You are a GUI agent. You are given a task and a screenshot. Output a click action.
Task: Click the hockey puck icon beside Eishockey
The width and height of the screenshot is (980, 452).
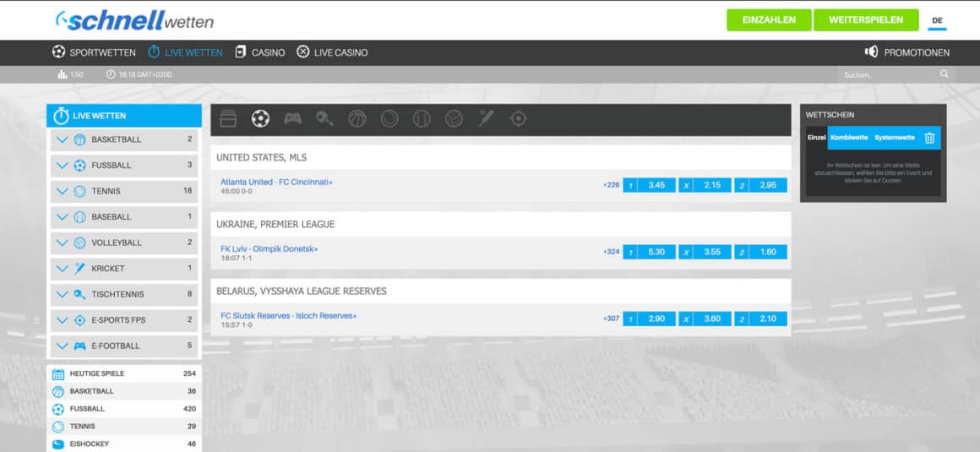point(58,444)
